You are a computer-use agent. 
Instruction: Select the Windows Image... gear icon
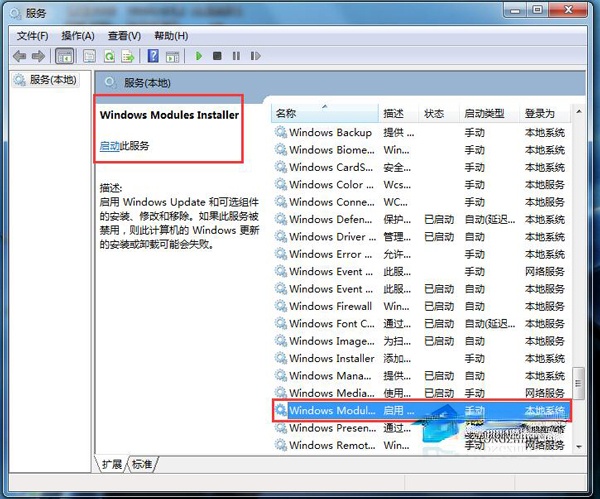pyautogui.click(x=280, y=341)
